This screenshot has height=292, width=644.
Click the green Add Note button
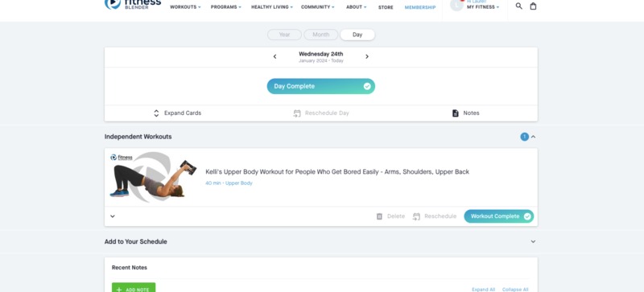[x=134, y=287]
